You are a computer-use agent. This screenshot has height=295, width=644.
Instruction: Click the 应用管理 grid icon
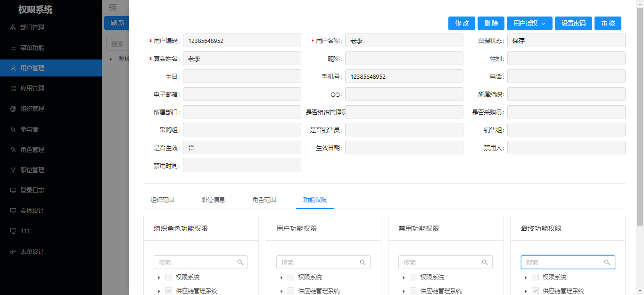[13, 88]
